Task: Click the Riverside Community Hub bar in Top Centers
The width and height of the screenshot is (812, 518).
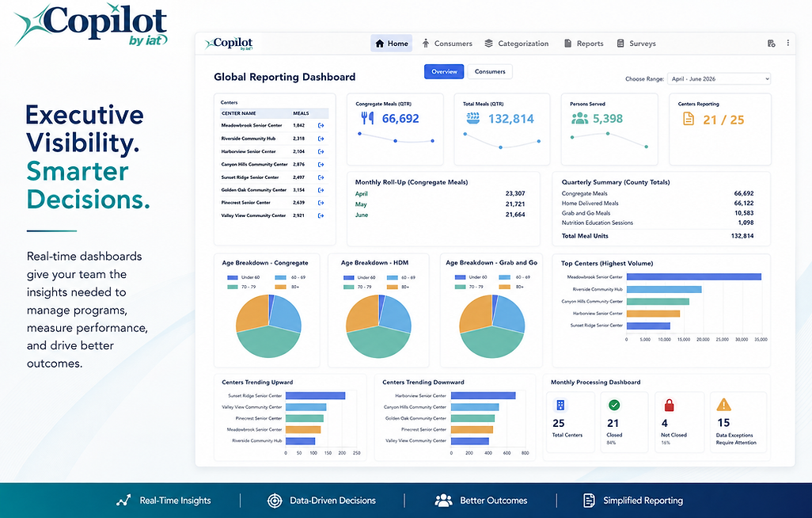Action: tap(664, 289)
